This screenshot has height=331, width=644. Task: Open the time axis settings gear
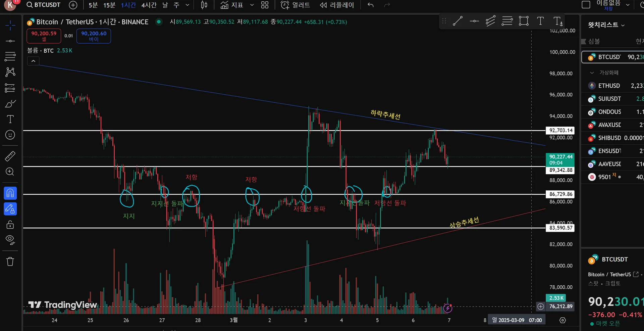[563, 320]
